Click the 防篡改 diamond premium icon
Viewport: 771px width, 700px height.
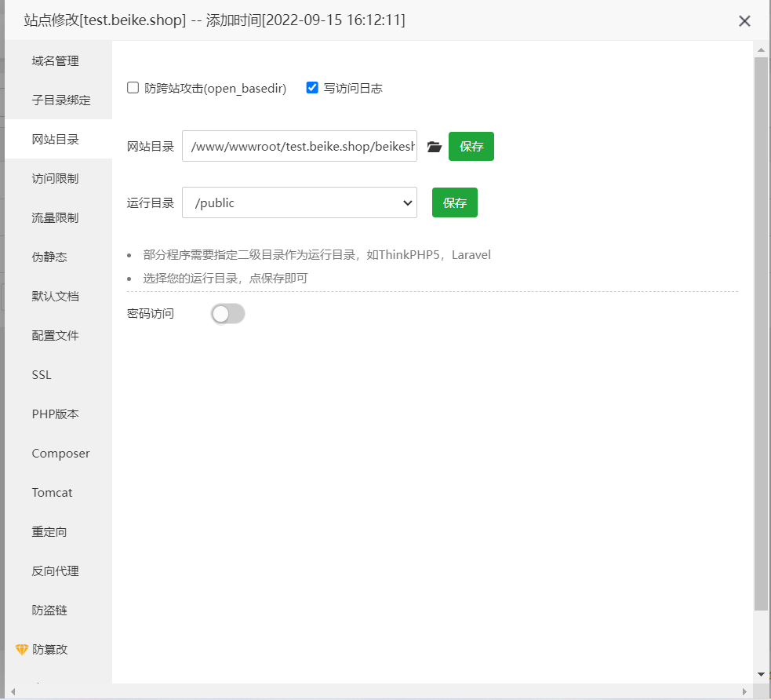(22, 649)
